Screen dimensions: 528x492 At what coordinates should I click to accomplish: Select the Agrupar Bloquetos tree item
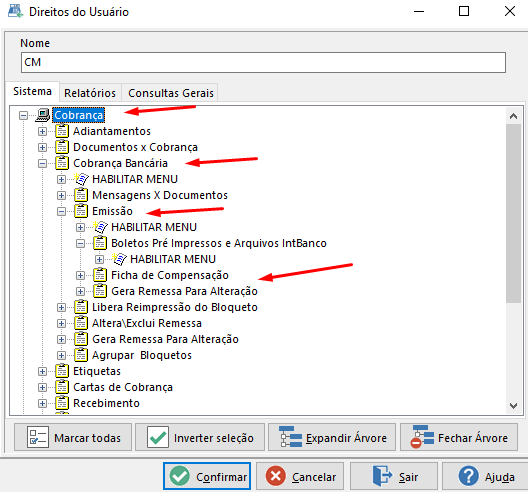click(x=142, y=355)
